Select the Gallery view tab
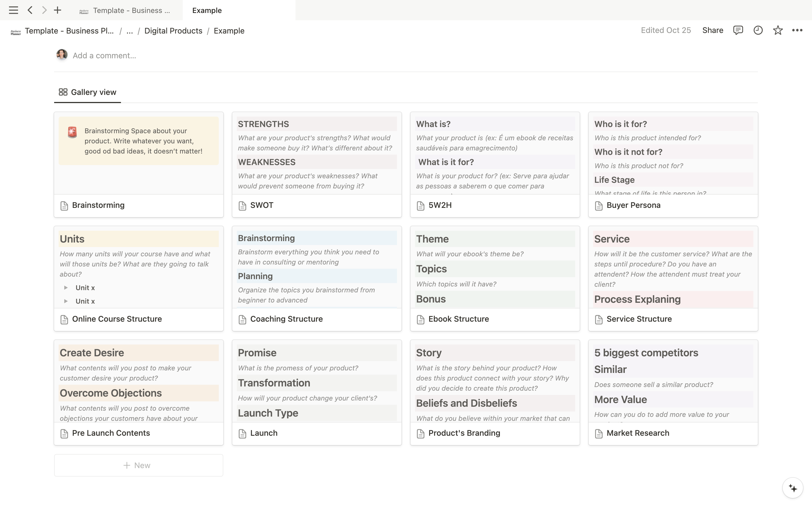 [88, 92]
